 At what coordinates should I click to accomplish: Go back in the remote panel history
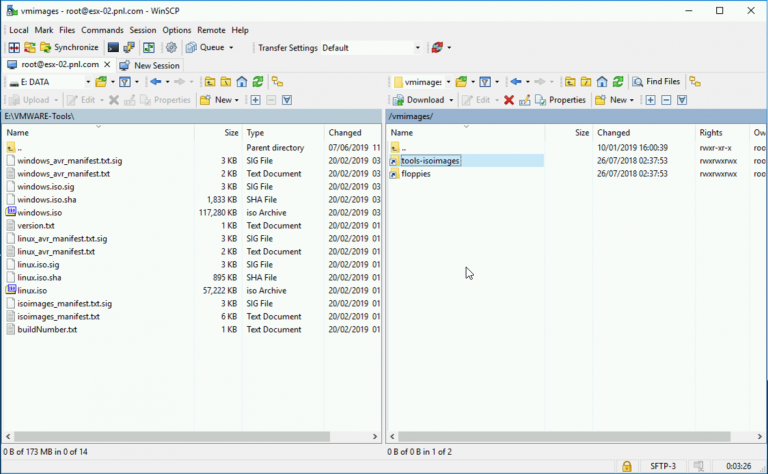(x=516, y=82)
